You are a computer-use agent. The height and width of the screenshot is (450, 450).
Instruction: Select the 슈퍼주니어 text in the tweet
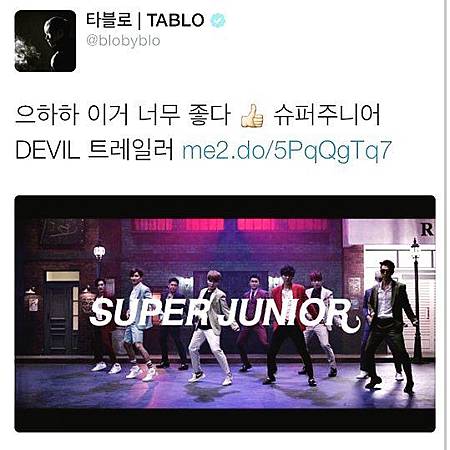click(327, 115)
